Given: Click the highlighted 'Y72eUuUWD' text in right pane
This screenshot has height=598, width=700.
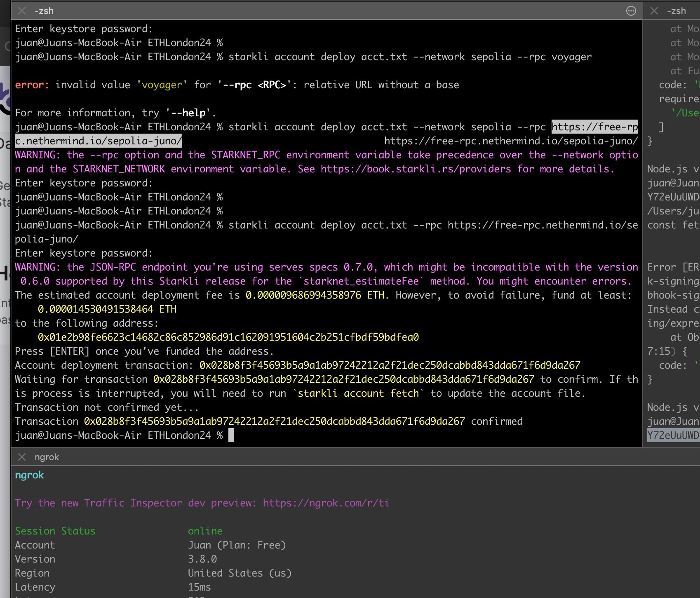Looking at the screenshot, I should pyautogui.click(x=673, y=436).
